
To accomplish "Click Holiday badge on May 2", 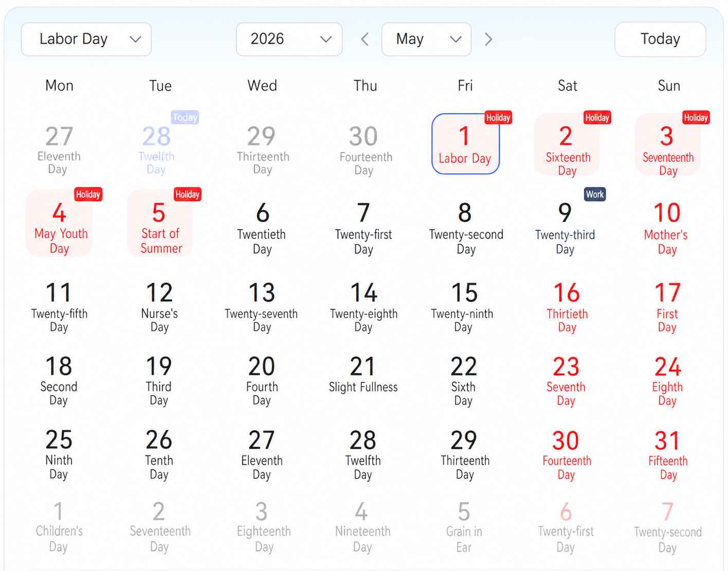I will pyautogui.click(x=597, y=118).
